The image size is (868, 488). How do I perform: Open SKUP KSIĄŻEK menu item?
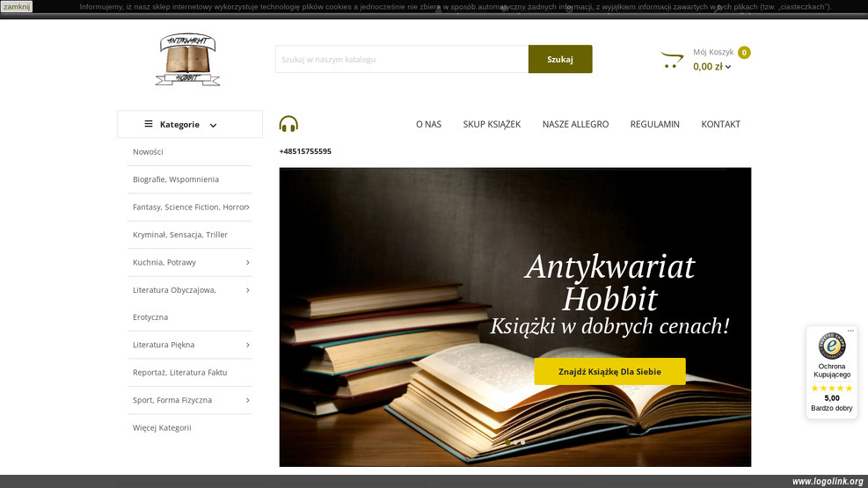pyautogui.click(x=492, y=124)
